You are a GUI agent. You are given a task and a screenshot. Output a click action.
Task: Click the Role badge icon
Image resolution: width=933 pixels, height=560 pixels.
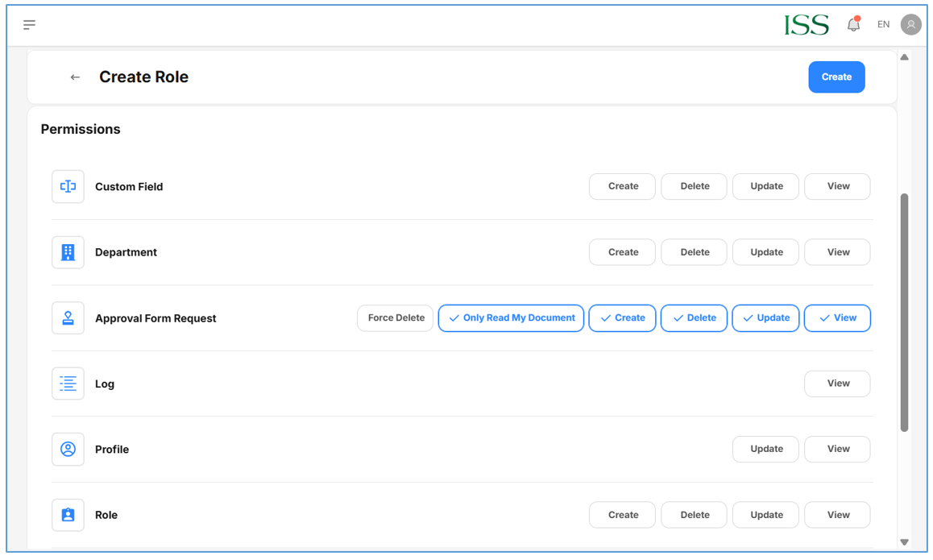click(x=68, y=515)
